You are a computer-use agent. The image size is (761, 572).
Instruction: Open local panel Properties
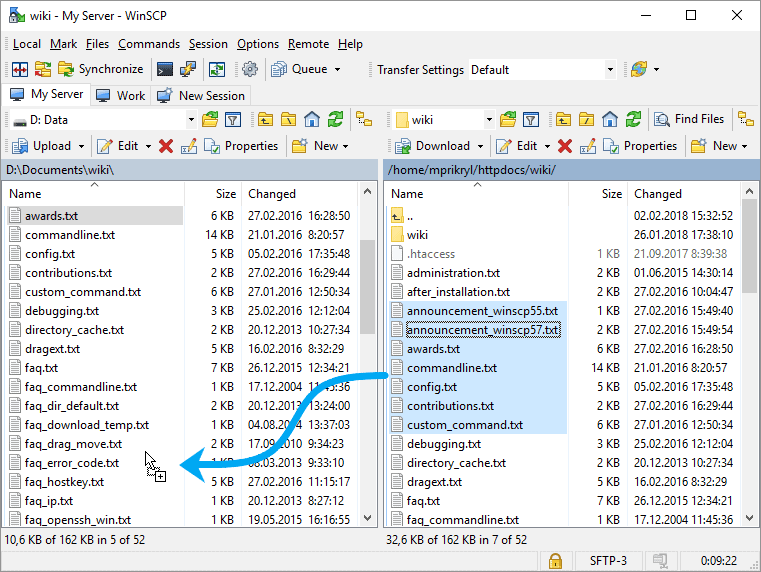(x=241, y=146)
